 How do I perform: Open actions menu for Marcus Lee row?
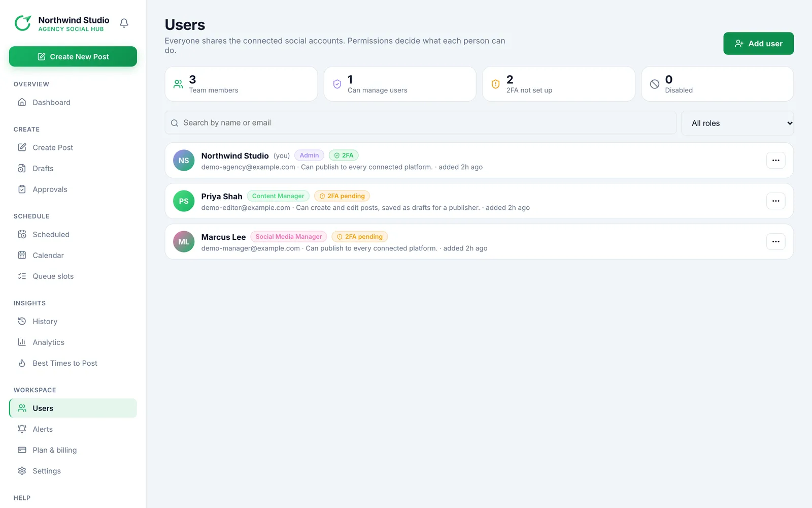775,242
